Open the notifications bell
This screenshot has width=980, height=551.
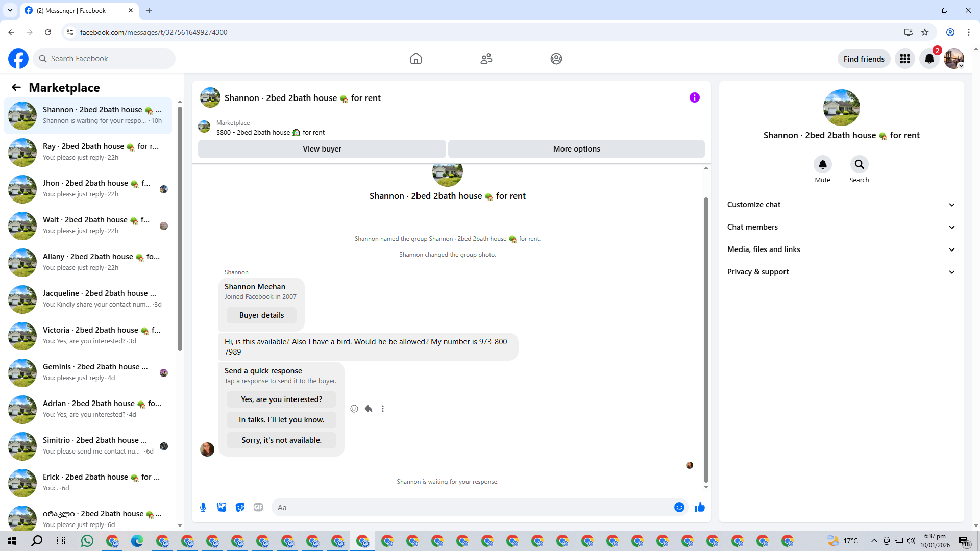click(929, 59)
